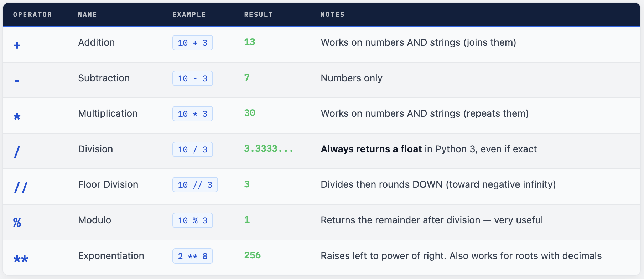The width and height of the screenshot is (644, 279).
Task: Click the asterisk multiplication operator symbol
Action: click(x=17, y=116)
